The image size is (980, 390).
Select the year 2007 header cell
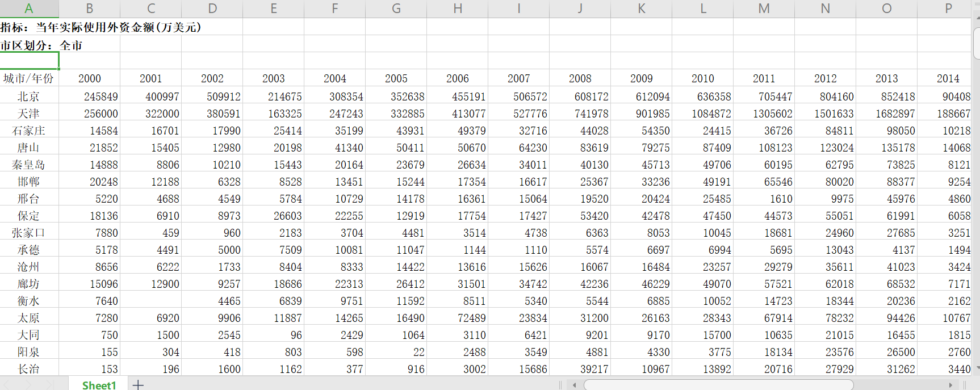[x=519, y=78]
